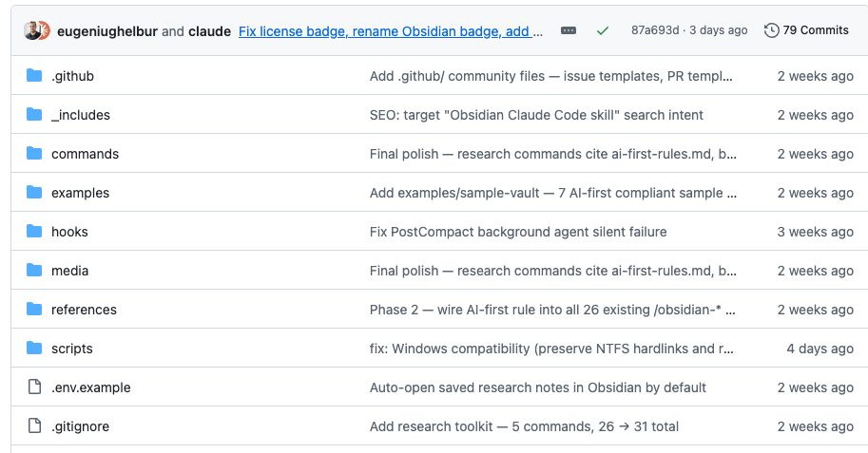
Task: Open 'Final polish' commit in media row
Action: [553, 271]
